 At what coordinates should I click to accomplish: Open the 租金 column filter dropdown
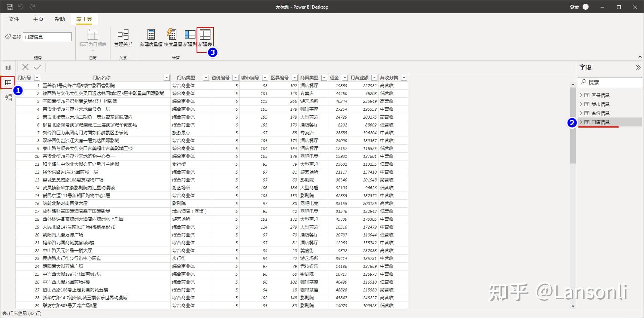coord(344,78)
